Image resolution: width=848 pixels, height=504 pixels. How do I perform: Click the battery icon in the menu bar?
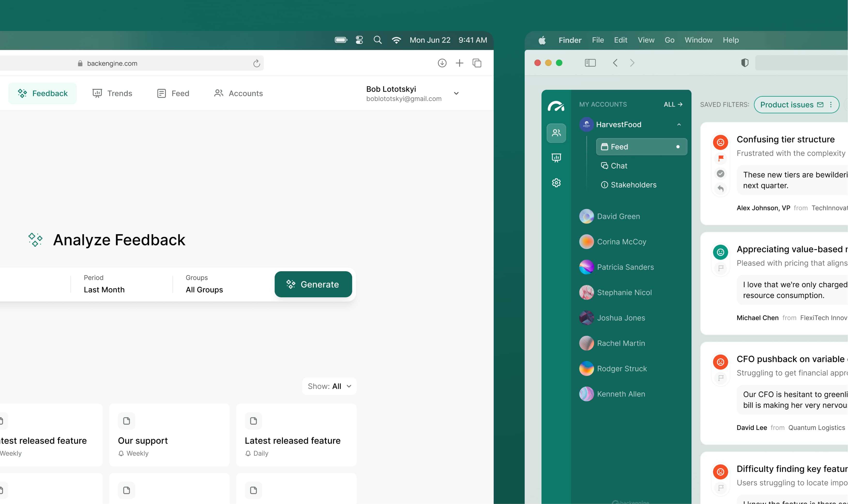pos(341,40)
